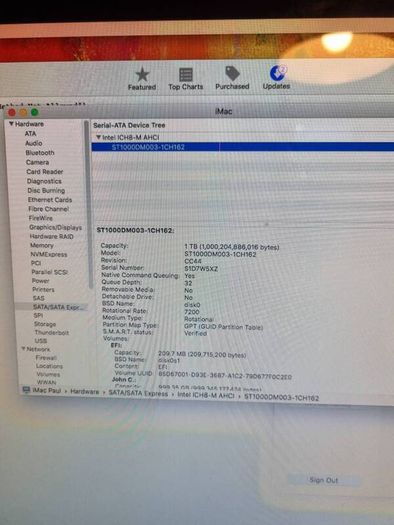Select Diagnostics in the sidebar

[x=44, y=181]
